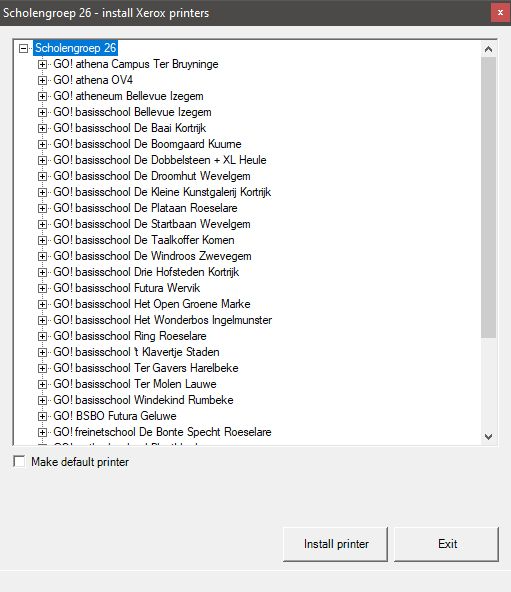511x592 pixels.
Task: Expand GO! BSBO Futura Geluwe node
Action: click(x=42, y=416)
